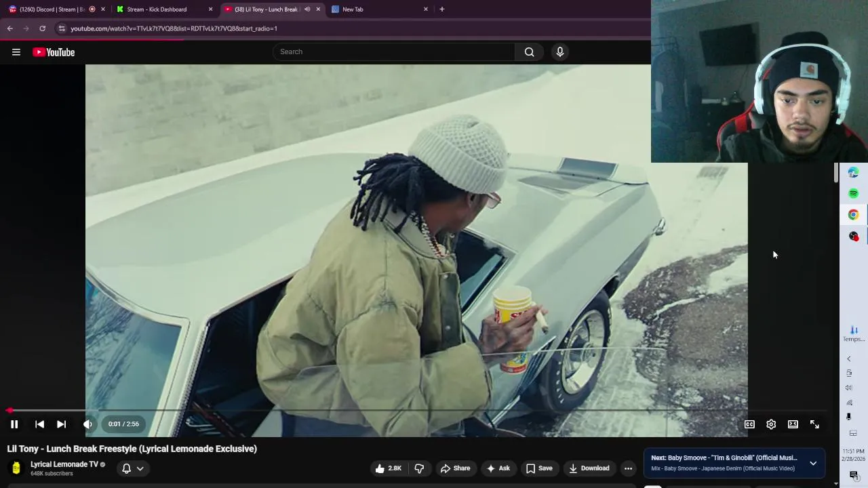This screenshot has width=868, height=488.
Task: Save the video to a playlist
Action: (x=539, y=468)
